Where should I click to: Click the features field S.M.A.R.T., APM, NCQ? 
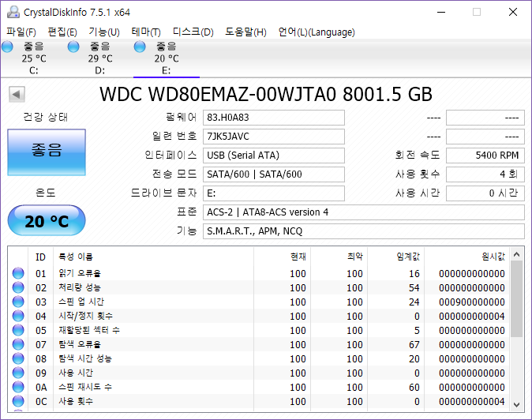coord(364,232)
